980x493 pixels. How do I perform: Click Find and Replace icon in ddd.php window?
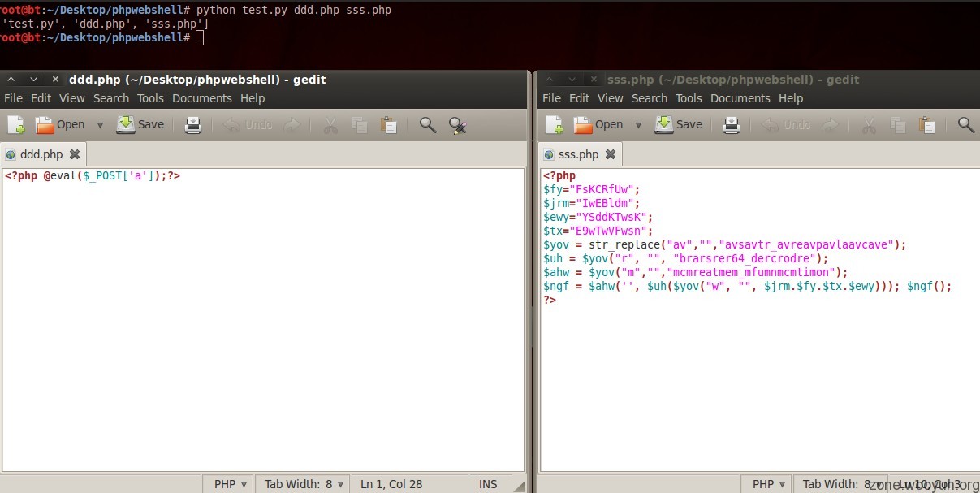(x=458, y=124)
